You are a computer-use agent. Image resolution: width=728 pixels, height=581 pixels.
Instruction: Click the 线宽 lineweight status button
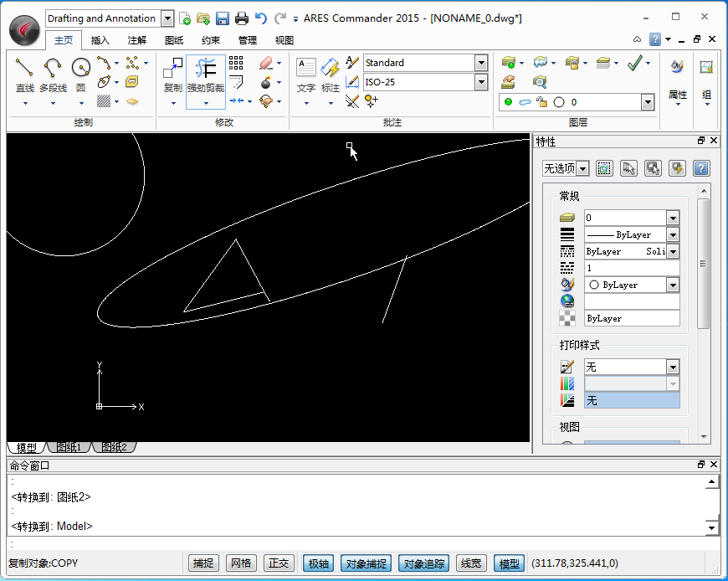pyautogui.click(x=471, y=563)
